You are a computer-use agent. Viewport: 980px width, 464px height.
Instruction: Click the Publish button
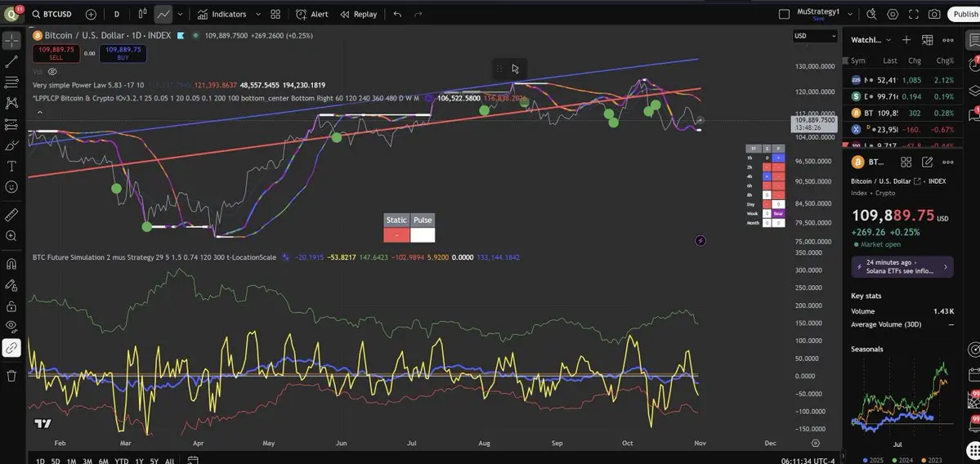pos(964,14)
